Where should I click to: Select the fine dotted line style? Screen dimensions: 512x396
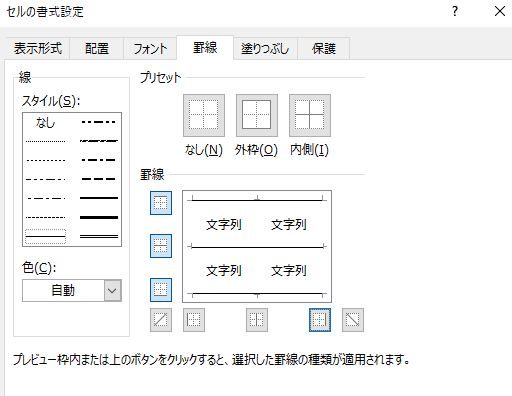click(x=45, y=141)
